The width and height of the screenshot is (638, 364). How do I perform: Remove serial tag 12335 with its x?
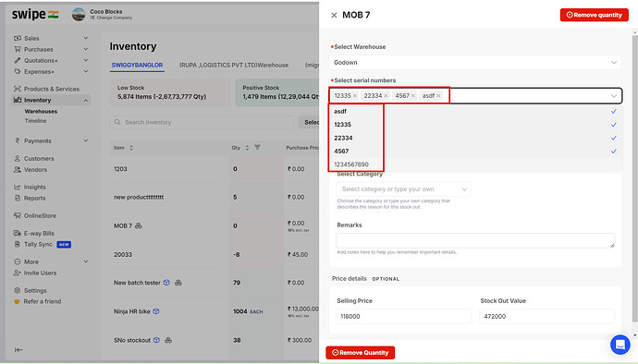point(355,95)
